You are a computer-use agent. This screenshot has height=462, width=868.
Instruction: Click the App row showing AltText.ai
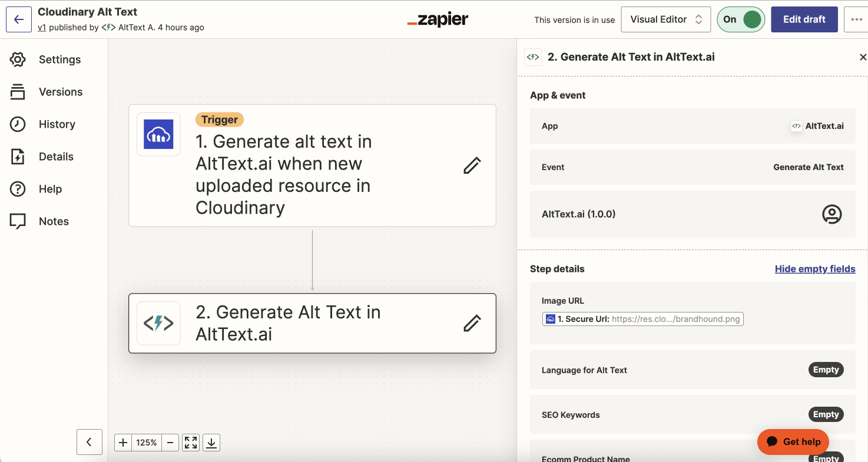tap(693, 126)
